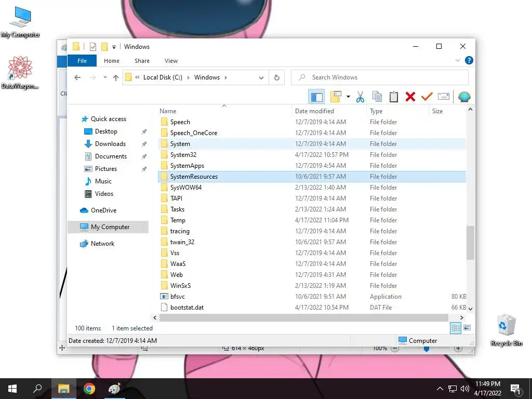Select Videos in navigation pane
This screenshot has width=532, height=399.
tap(104, 194)
